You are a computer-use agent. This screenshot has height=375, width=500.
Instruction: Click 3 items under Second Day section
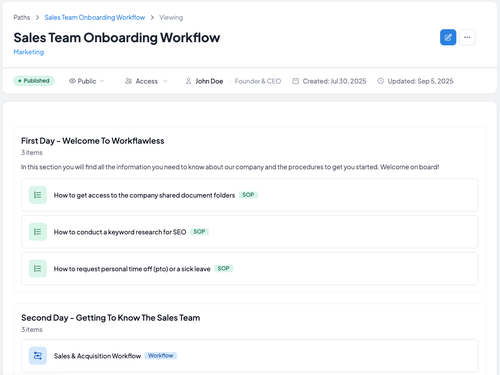click(32, 330)
